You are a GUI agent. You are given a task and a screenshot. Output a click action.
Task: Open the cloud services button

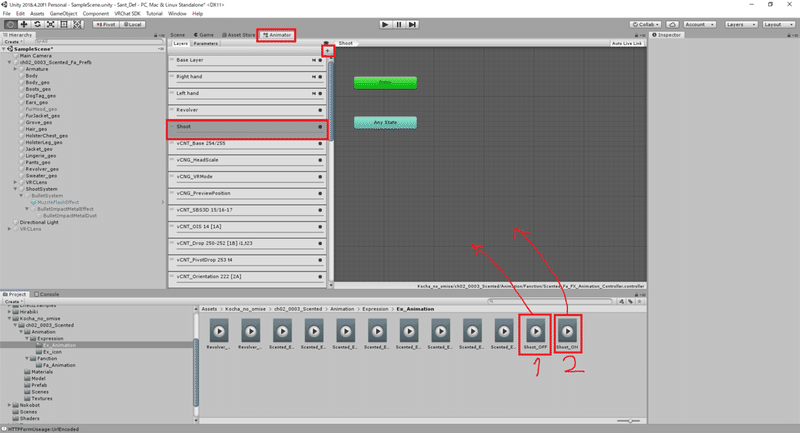672,24
